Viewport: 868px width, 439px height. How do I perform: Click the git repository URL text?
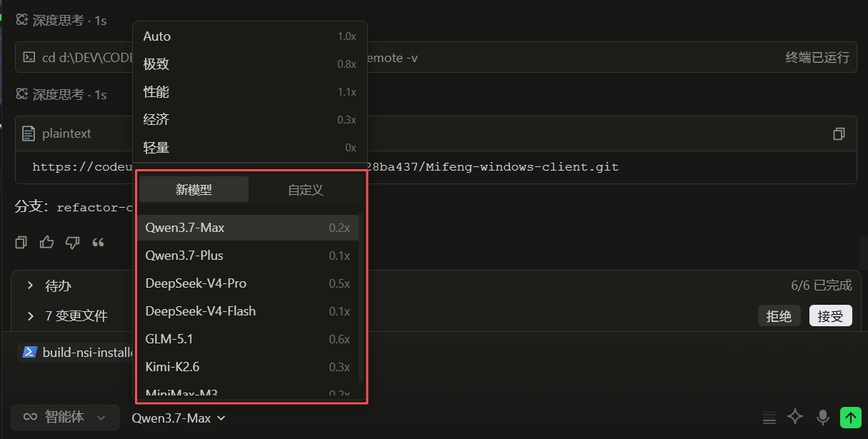click(x=325, y=167)
